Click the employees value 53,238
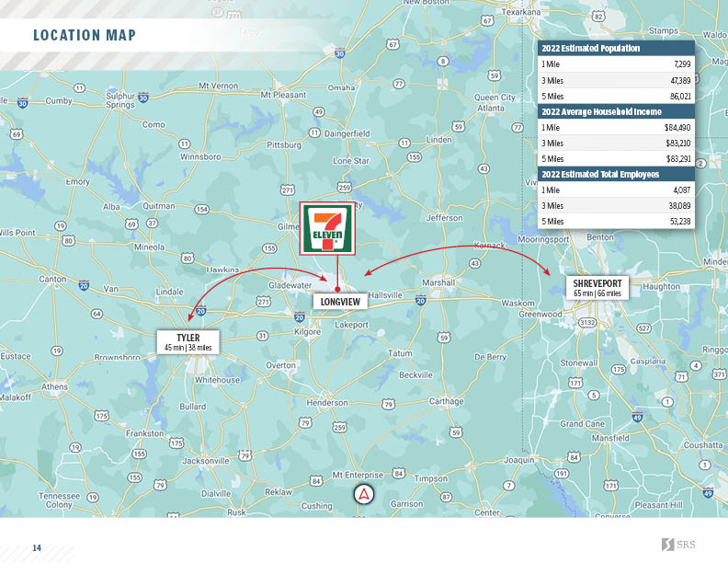Screen dimensions: 728x563 pyautogui.click(x=680, y=222)
